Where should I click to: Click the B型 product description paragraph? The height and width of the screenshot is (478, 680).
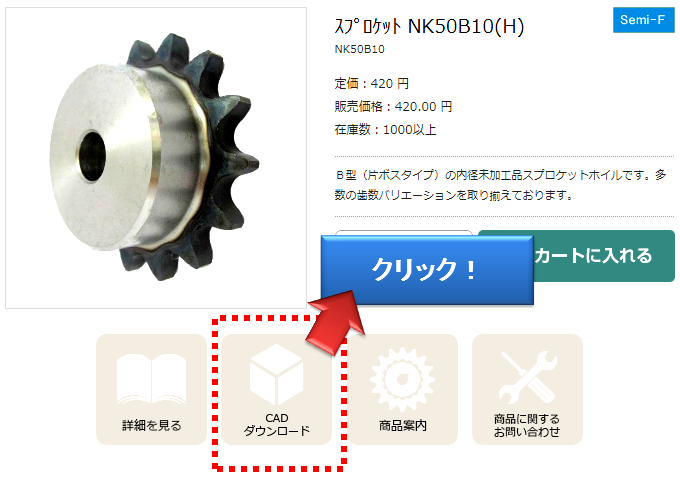click(x=500, y=185)
